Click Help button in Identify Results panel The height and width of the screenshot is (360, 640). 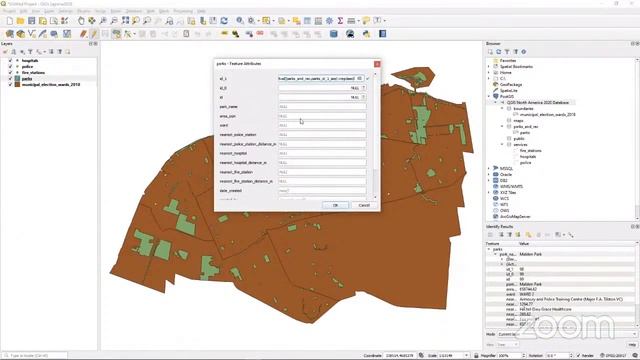pyautogui.click(x=632, y=345)
